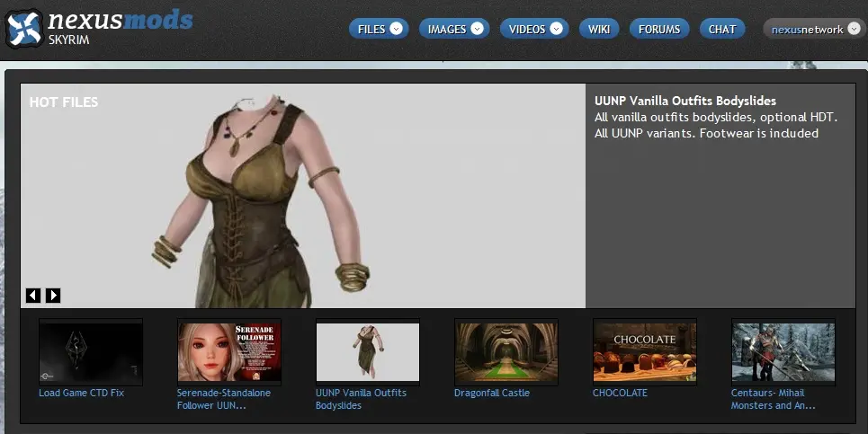Click the UUNP Vanilla Outfits Bodyslides heading
This screenshot has height=434, width=868.
tap(685, 101)
